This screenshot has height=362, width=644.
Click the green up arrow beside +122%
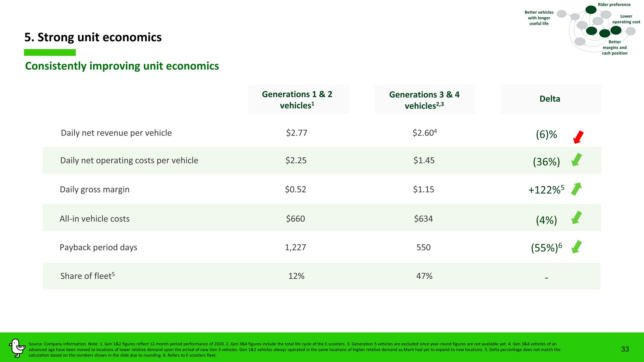[576, 189]
